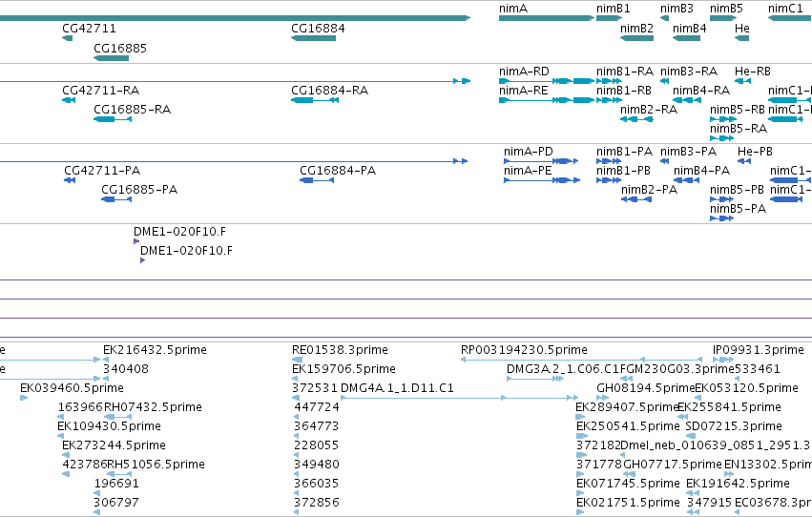
Task: Click the 228055 EST entry
Action: pyautogui.click(x=297, y=455)
